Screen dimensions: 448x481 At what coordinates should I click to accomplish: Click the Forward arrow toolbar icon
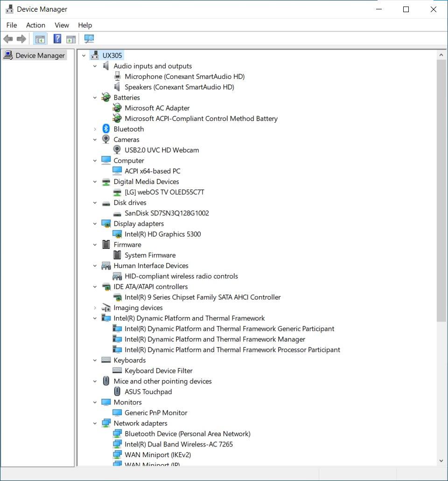(x=21, y=39)
